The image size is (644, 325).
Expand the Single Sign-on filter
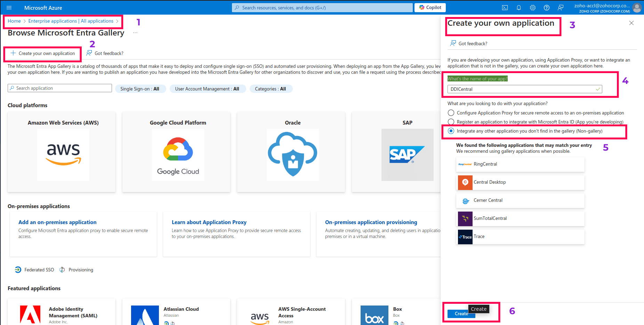click(x=140, y=89)
